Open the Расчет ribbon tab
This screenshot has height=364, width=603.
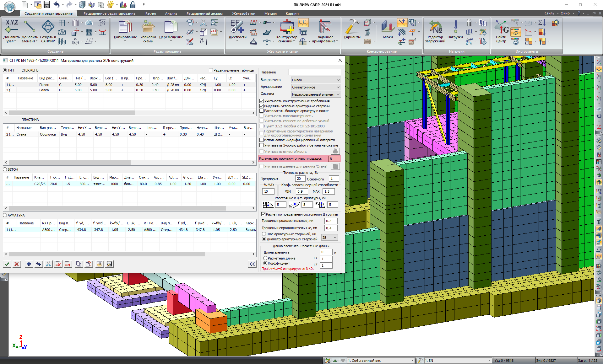point(151,13)
